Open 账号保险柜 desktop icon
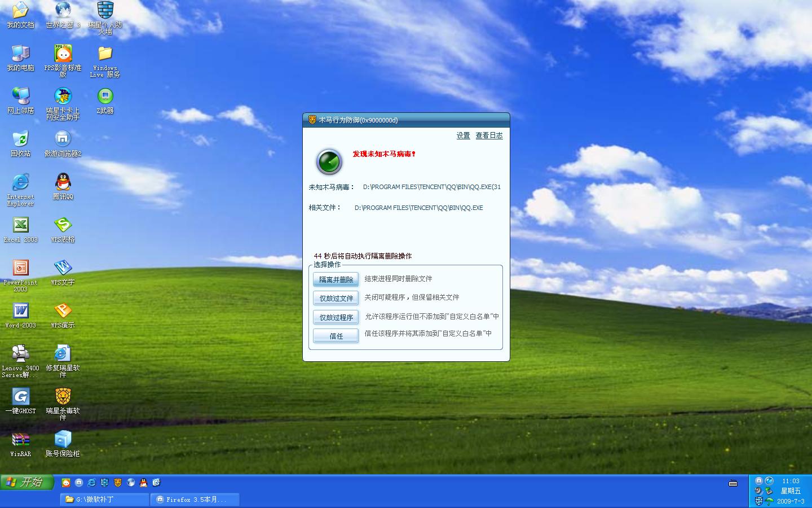 pyautogui.click(x=63, y=444)
